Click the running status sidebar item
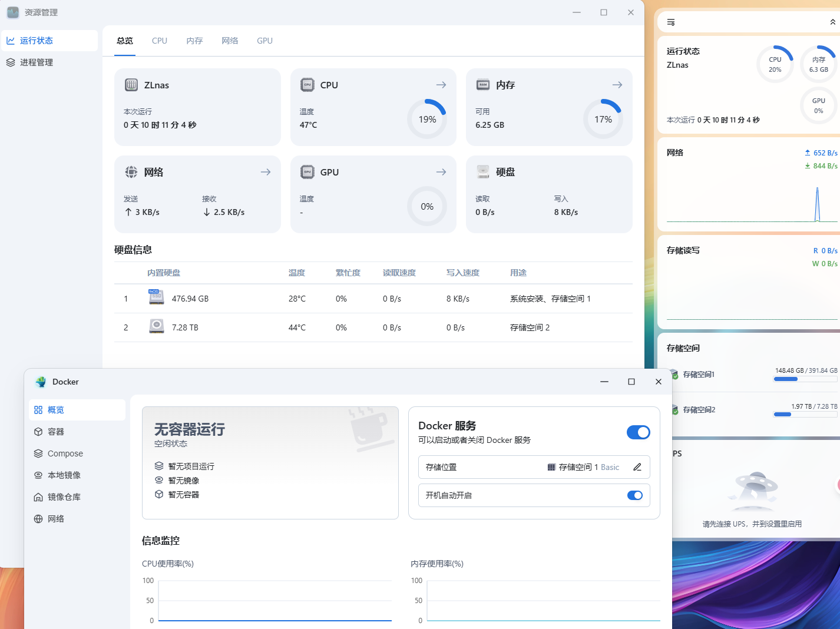Viewport: 840px width, 629px height. coord(36,41)
